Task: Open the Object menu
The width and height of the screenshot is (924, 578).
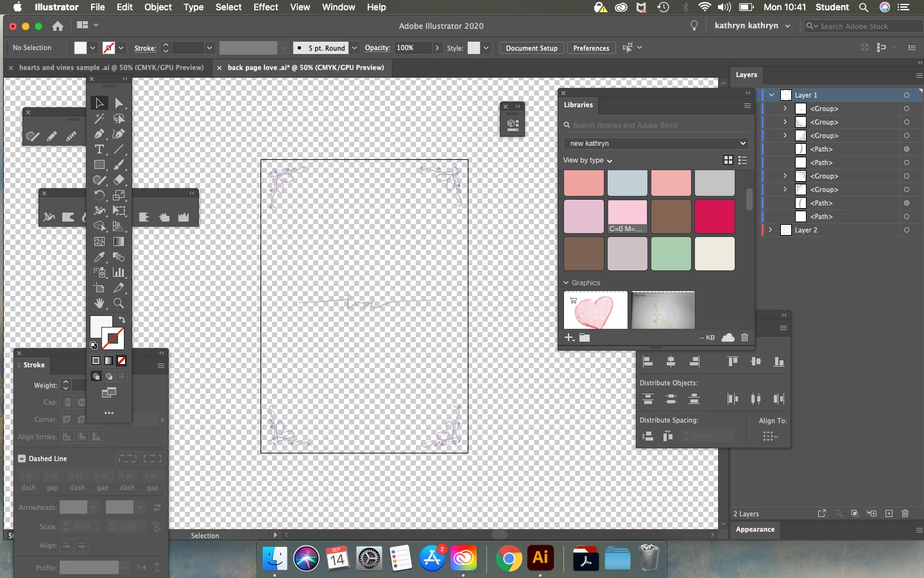Action: pos(158,7)
